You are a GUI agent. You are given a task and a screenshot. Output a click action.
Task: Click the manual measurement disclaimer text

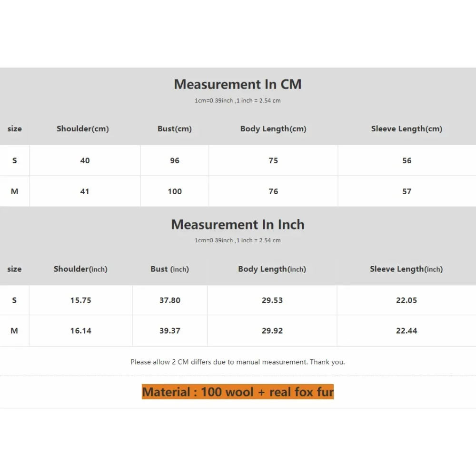point(238,362)
